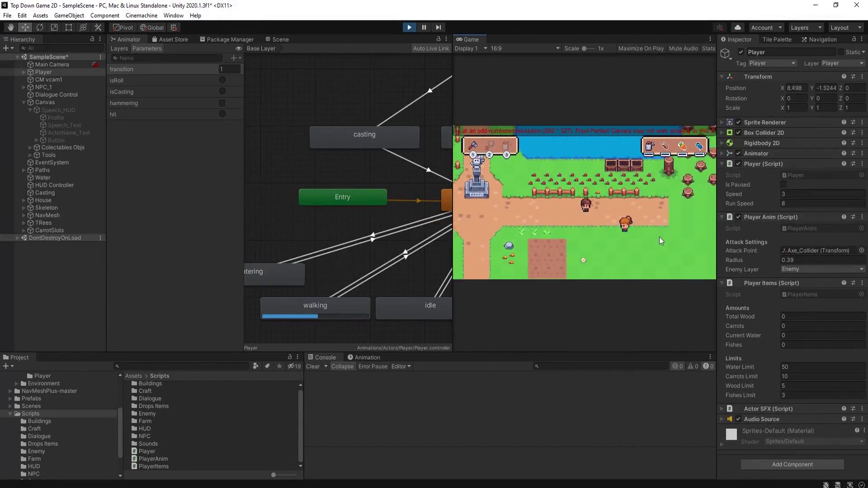Screen dimensions: 868x488
Task: Select the Hand tool in toolbar
Action: 10,28
